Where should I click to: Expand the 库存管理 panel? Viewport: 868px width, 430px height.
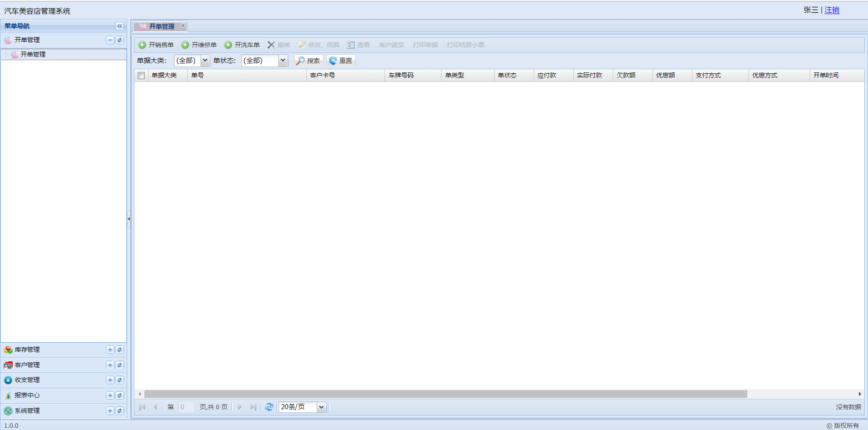[110, 350]
